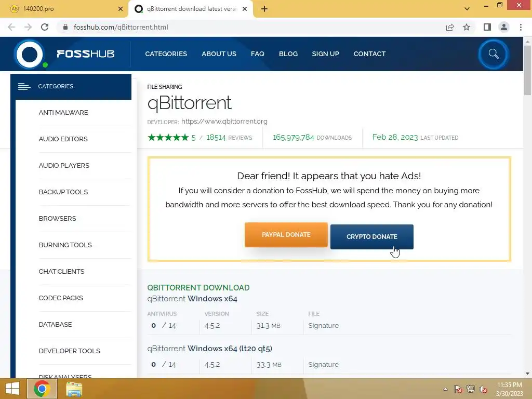Select ANTI MALWARE category
532x399 pixels.
click(x=63, y=112)
